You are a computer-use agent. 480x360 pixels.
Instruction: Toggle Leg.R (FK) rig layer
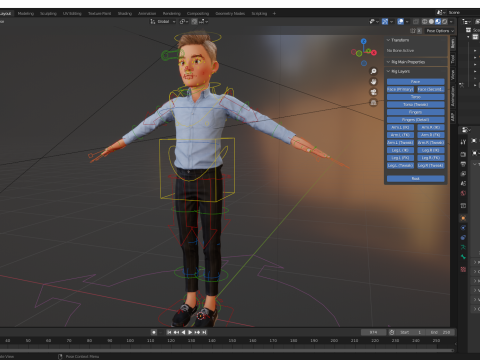click(431, 158)
